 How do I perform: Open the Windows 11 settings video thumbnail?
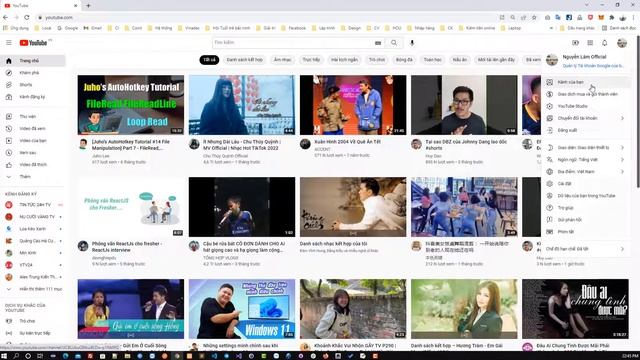point(242,309)
